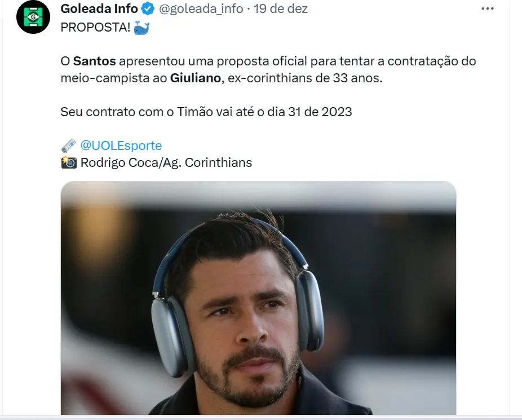Image resolution: width=522 pixels, height=420 pixels.
Task: Click the right headphone ear cup in photo
Action: (x=309, y=310)
